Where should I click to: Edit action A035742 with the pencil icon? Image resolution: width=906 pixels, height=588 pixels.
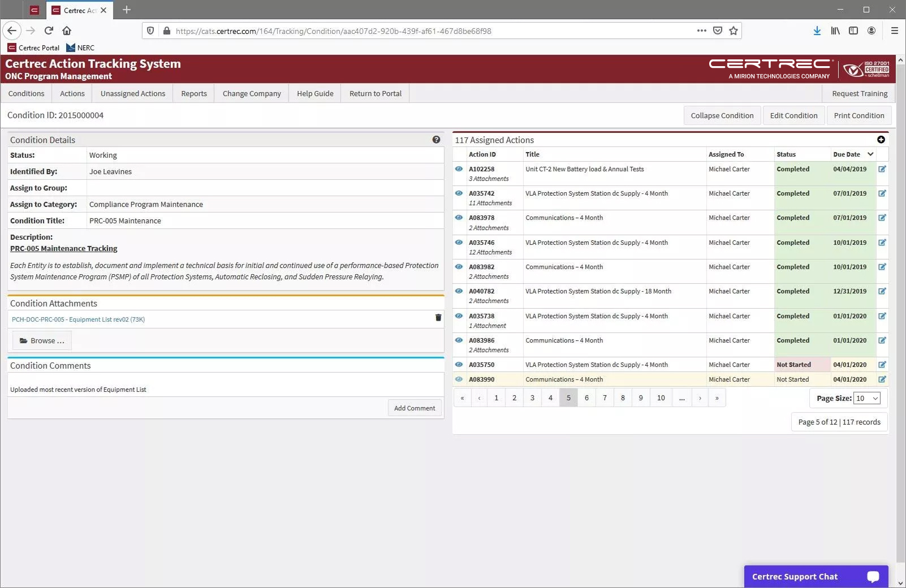(882, 193)
